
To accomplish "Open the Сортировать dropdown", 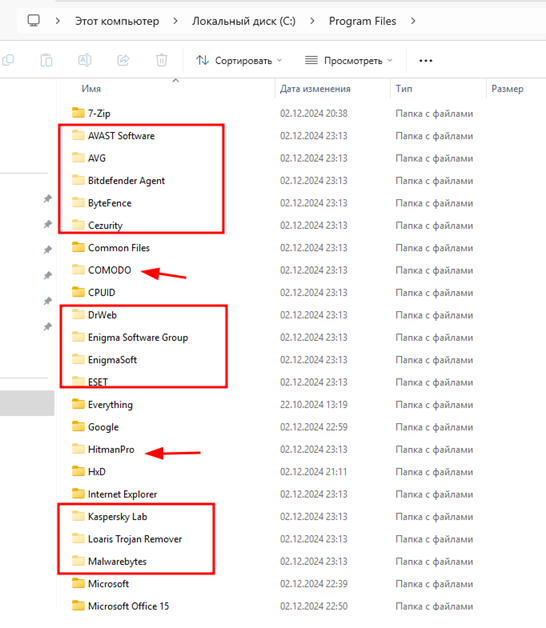I will point(239,61).
